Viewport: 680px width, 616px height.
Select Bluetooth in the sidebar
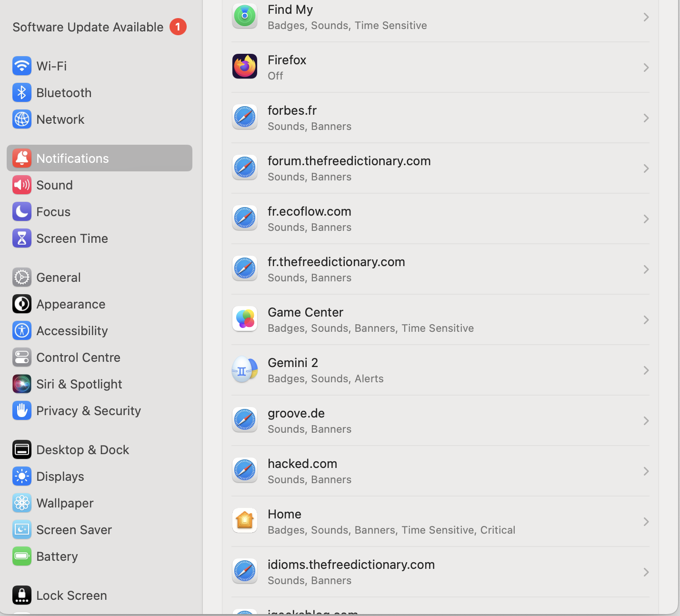(100, 92)
